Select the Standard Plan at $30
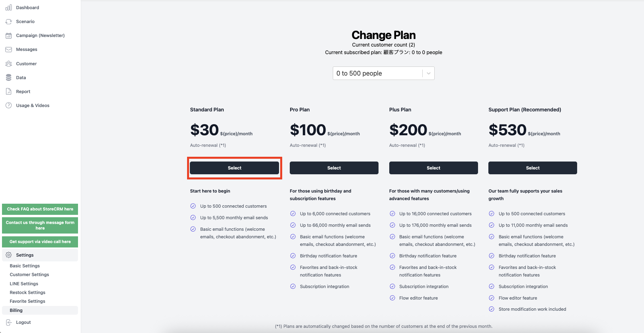The height and width of the screenshot is (333, 644). click(x=234, y=168)
